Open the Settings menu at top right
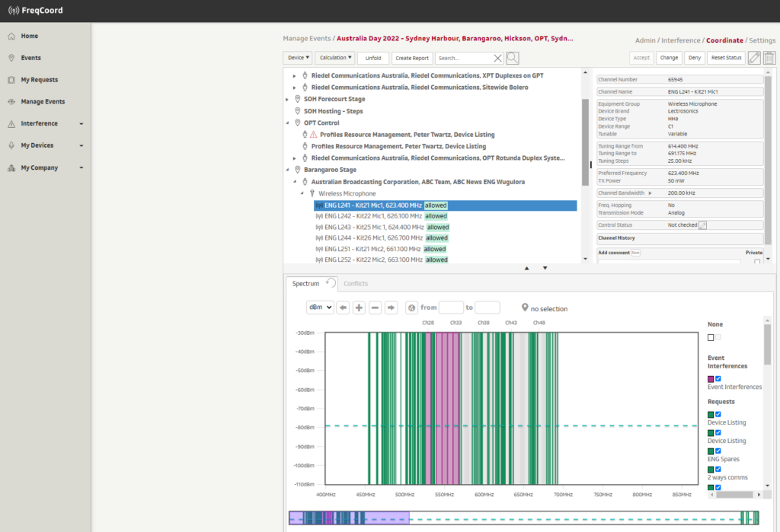The width and height of the screenshot is (780, 532). (x=762, y=40)
